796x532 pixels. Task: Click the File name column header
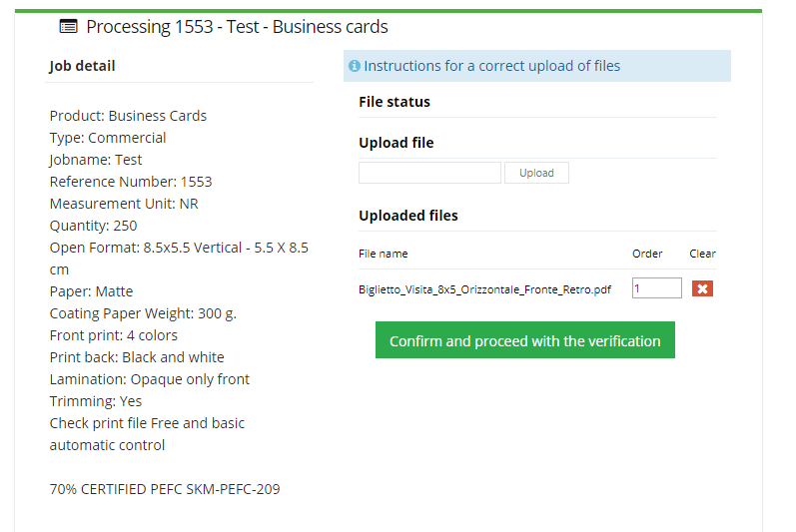pyautogui.click(x=383, y=254)
